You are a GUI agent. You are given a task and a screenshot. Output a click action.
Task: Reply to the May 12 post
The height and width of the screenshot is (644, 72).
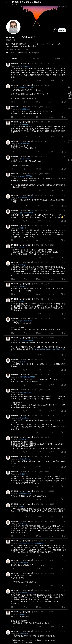[x=12, y=191]
